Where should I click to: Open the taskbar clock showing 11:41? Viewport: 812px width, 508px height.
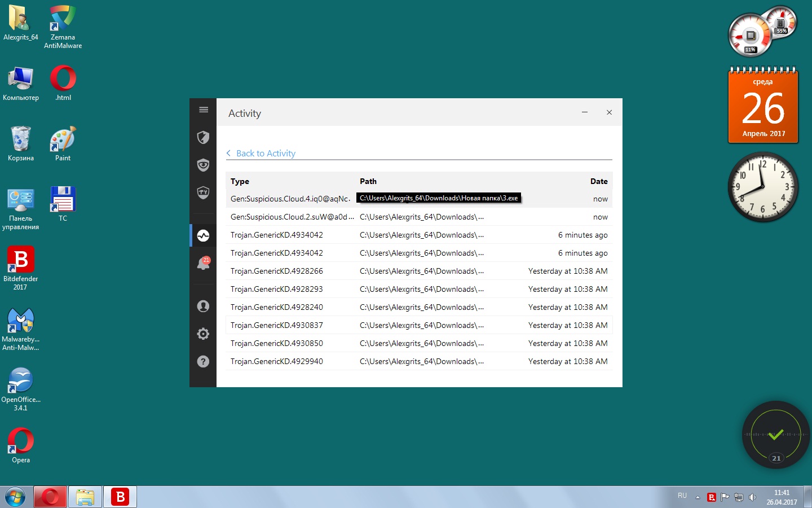pyautogui.click(x=782, y=497)
